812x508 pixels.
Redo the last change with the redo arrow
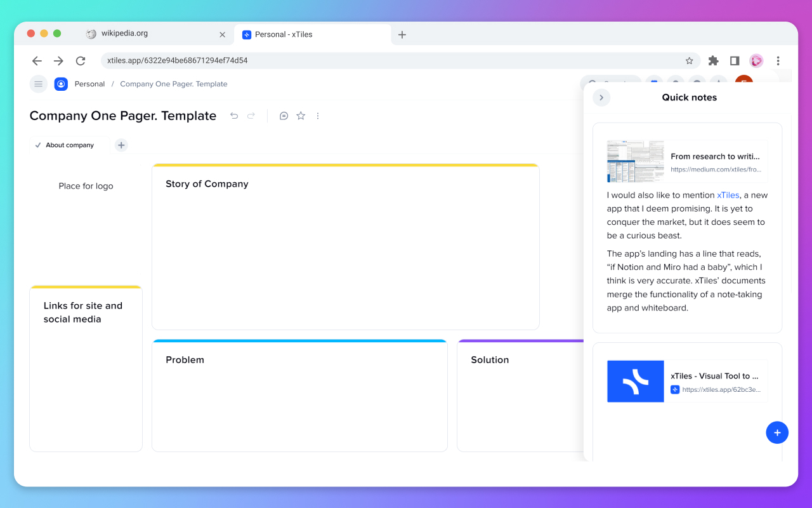coord(251,116)
